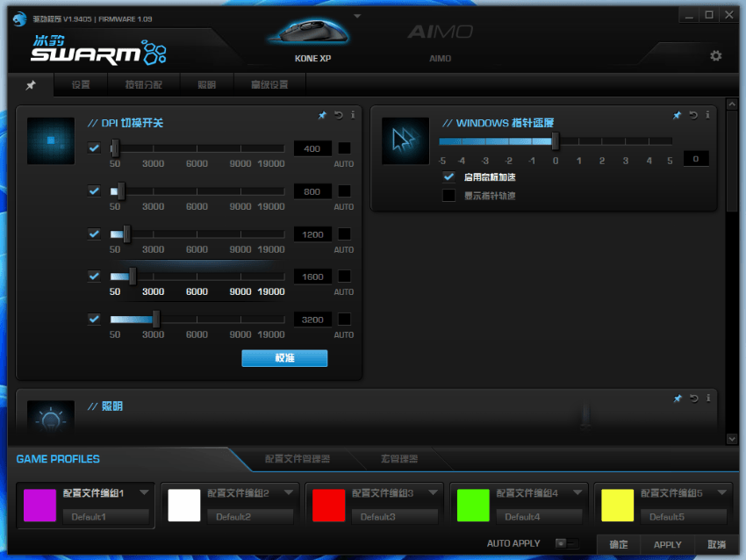Screen dimensions: 746x560
Task: Select the Default3 profile field
Action: coord(395,517)
